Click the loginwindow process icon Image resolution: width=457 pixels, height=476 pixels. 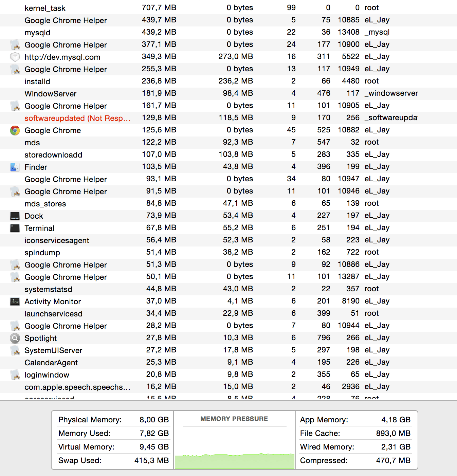pos(15,375)
